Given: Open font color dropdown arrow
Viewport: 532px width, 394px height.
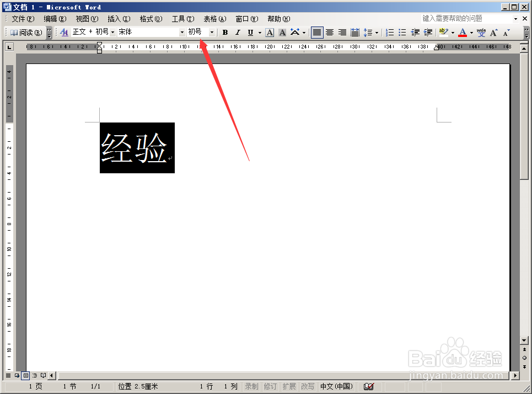Looking at the screenshot, I should [x=471, y=33].
